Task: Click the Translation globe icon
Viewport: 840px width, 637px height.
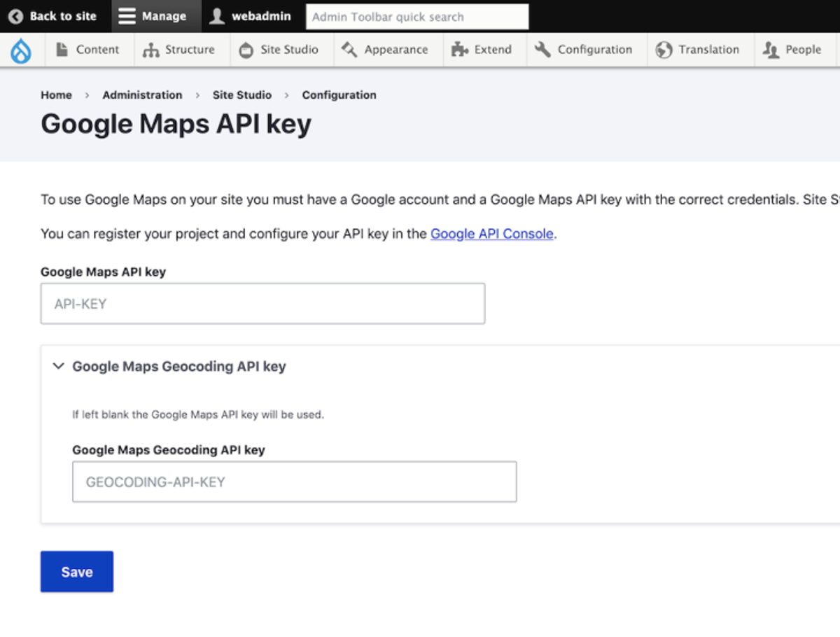Action: pyautogui.click(x=664, y=50)
